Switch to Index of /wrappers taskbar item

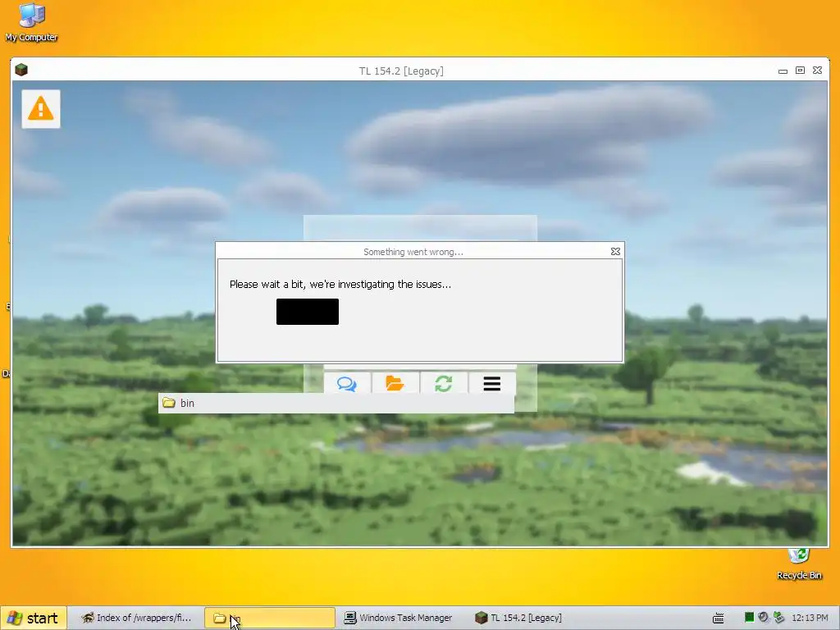(x=135, y=619)
